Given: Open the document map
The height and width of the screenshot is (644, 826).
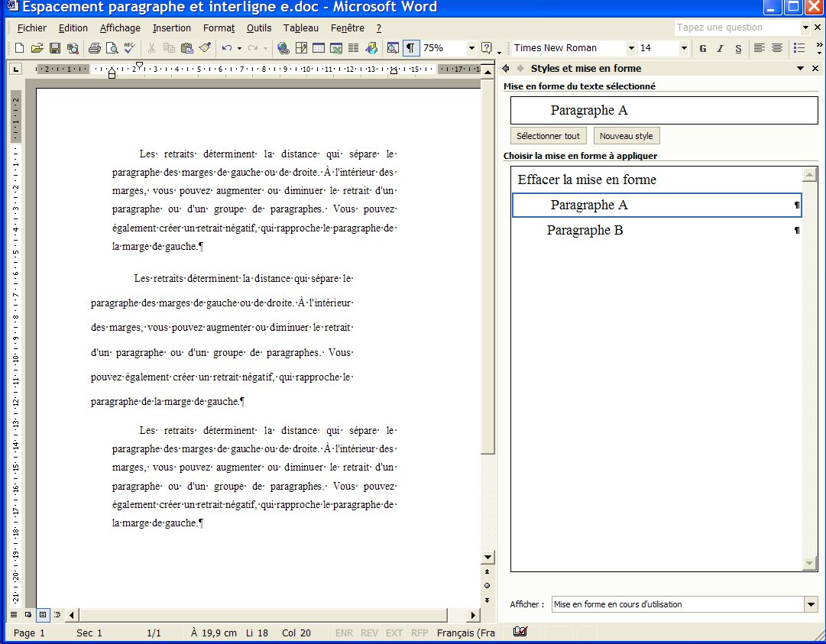Looking at the screenshot, I should click(393, 48).
